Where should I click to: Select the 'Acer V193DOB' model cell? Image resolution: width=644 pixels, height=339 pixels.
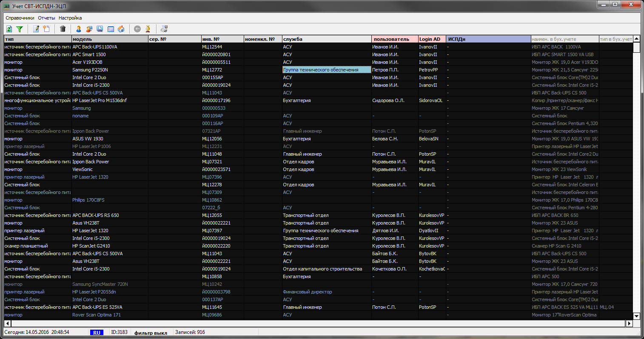(110, 62)
